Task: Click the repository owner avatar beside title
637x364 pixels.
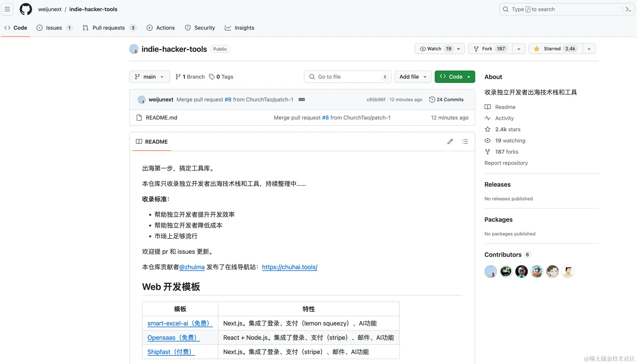Action: pos(134,49)
